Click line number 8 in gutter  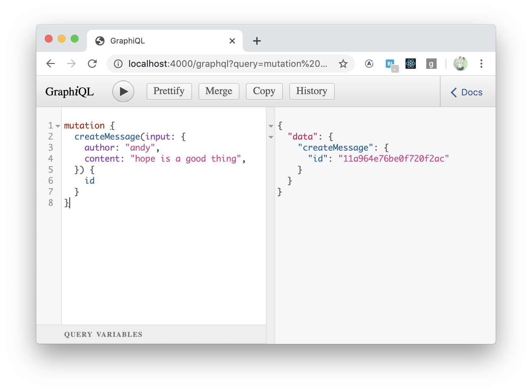tap(51, 203)
